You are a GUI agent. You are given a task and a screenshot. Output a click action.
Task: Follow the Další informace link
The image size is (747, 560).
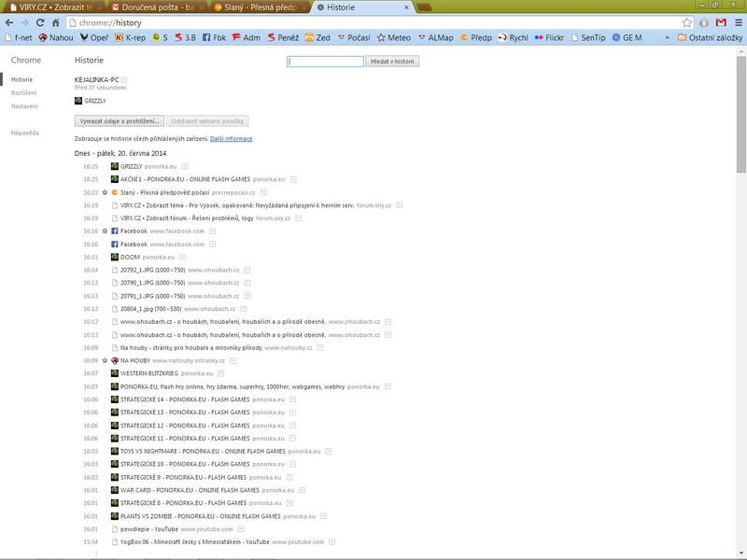point(231,138)
